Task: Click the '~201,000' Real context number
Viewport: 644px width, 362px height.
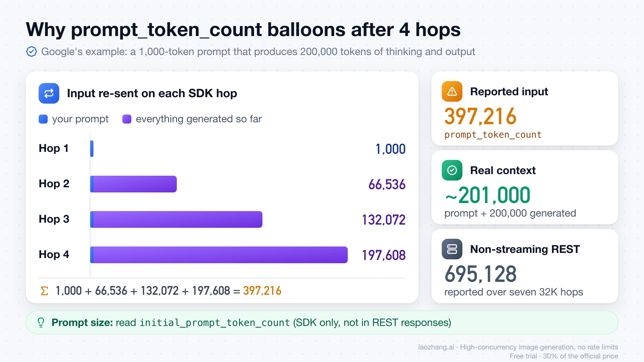Action: tap(488, 195)
